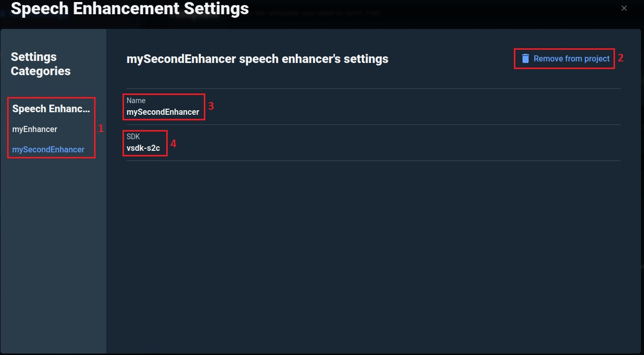Click the Remove from project link
The image size is (644, 355).
pos(571,58)
